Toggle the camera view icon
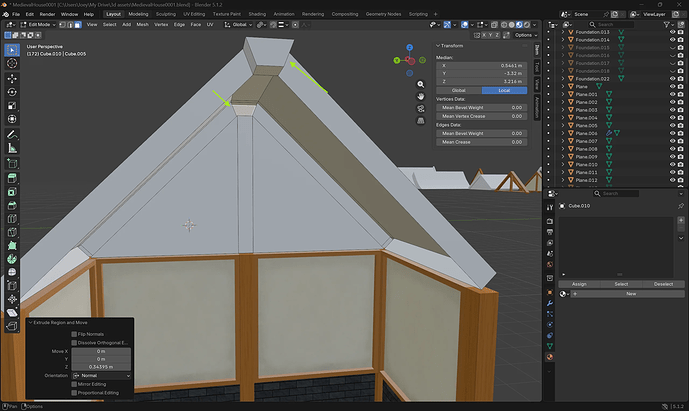 pyautogui.click(x=421, y=109)
